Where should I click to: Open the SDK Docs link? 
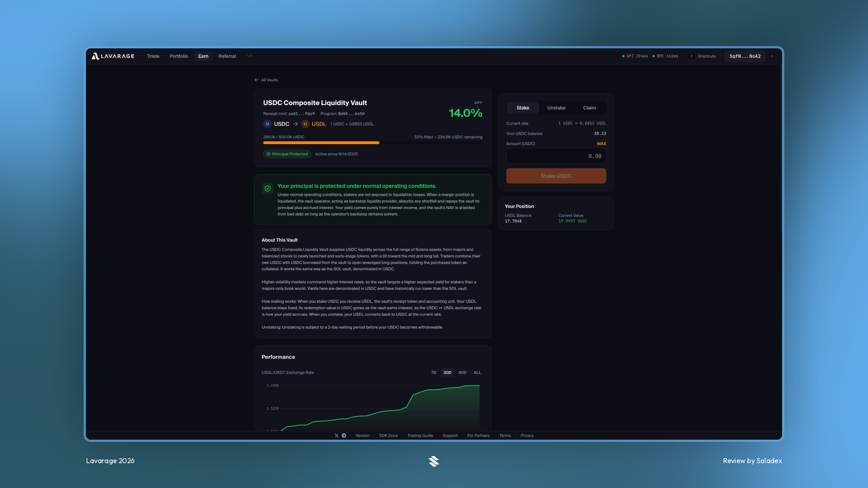(x=388, y=436)
